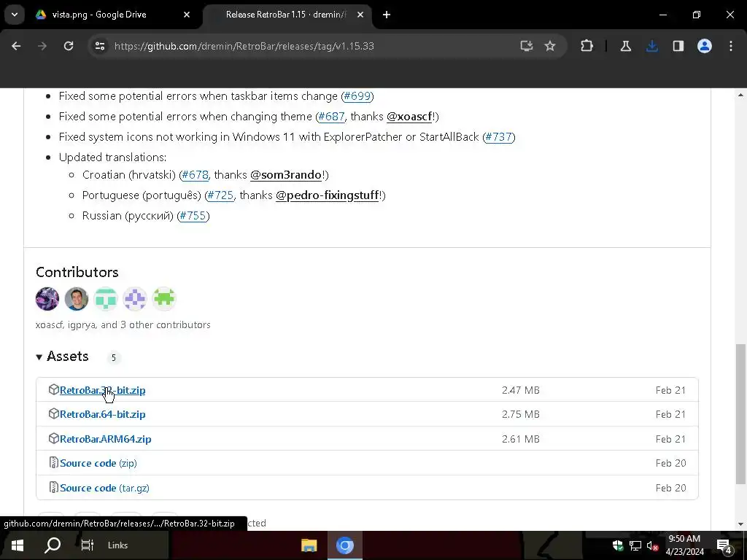The width and height of the screenshot is (747, 560).
Task: Close the Release RetroBar tab
Action: [360, 15]
